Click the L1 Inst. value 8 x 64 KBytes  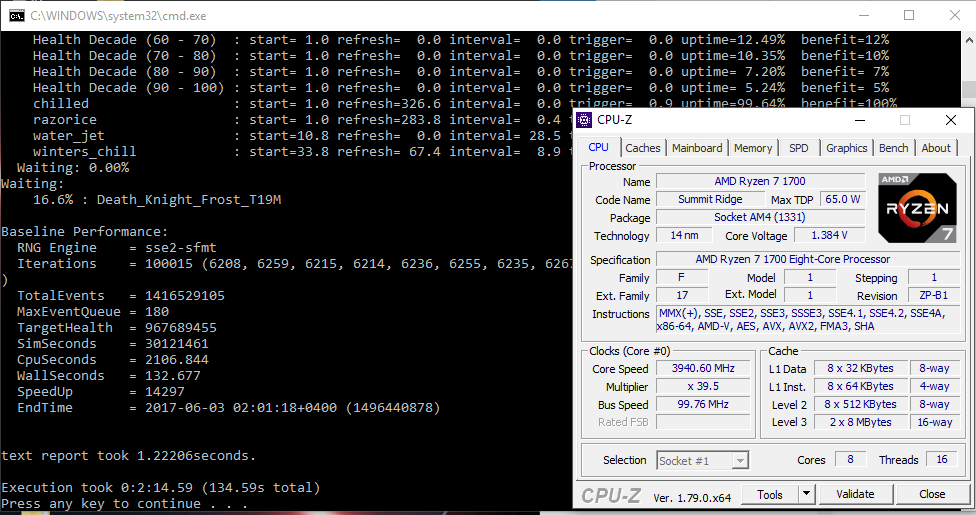click(x=860, y=386)
